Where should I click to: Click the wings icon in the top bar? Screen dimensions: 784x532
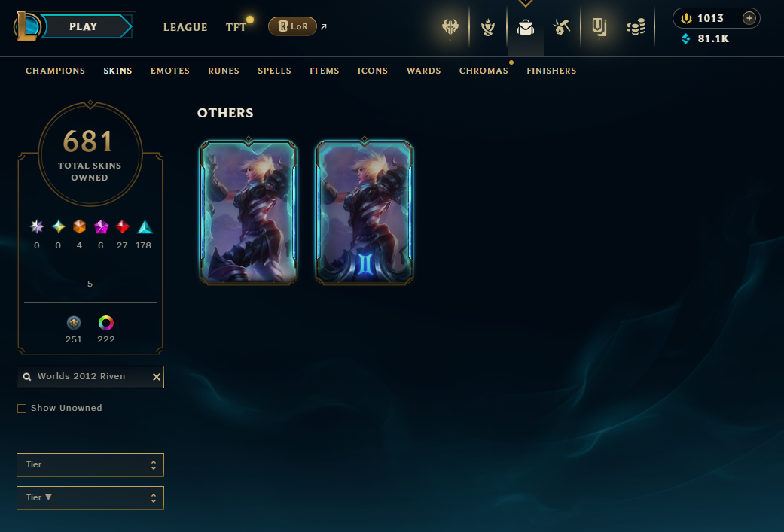(x=450, y=27)
